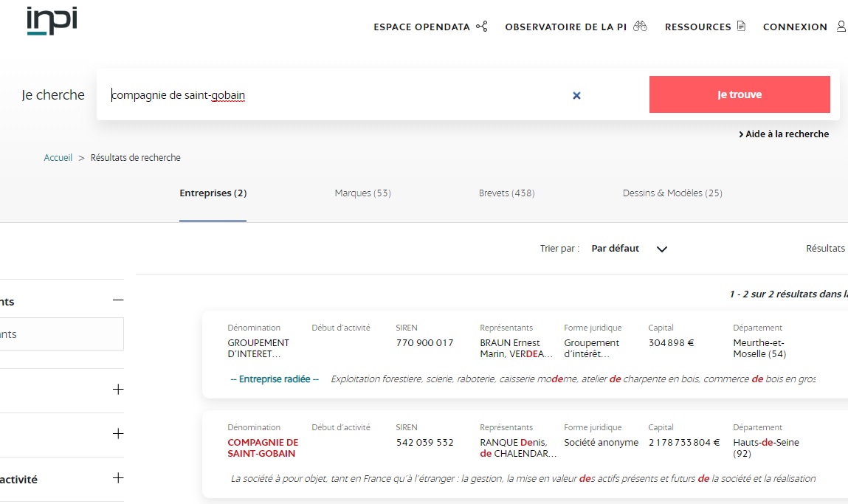Expand the activité filter section plus icon

coord(118,478)
